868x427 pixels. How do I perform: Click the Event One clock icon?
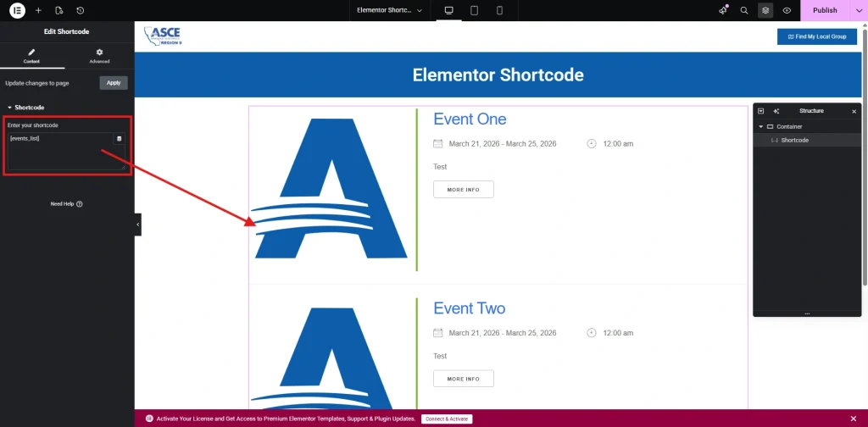592,144
